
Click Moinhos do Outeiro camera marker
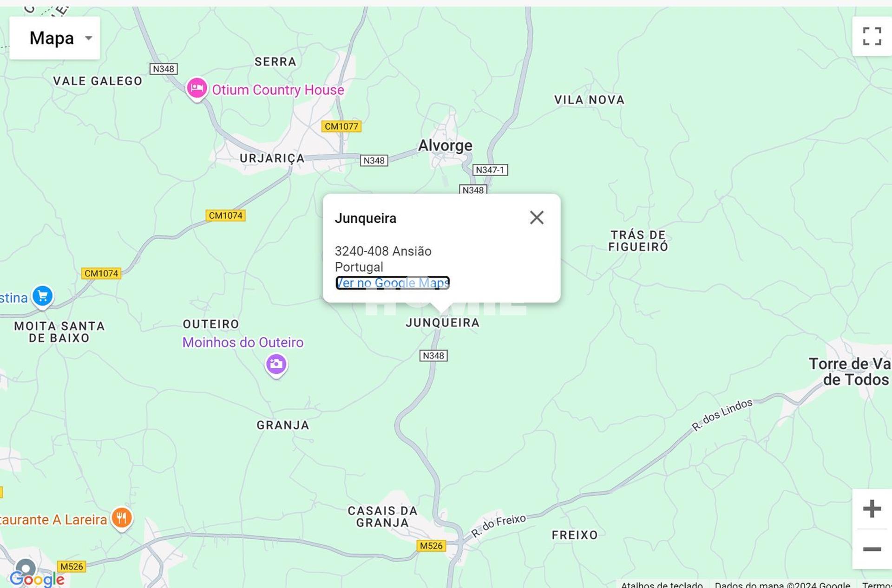[276, 364]
